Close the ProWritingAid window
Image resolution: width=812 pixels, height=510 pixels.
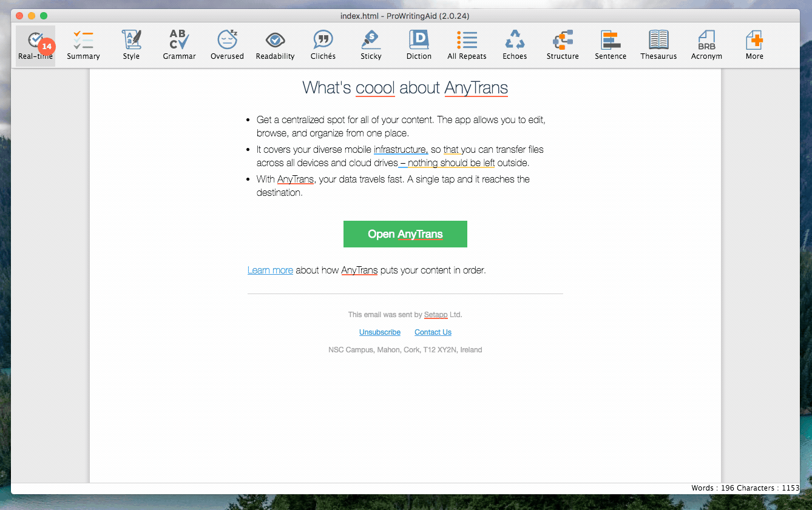(19, 16)
